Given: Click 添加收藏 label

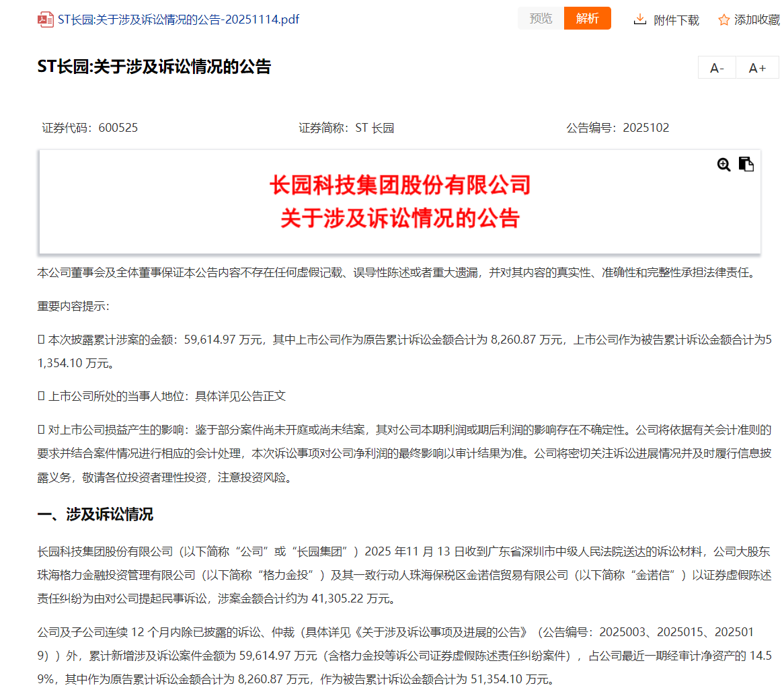Looking at the screenshot, I should pos(757,20).
